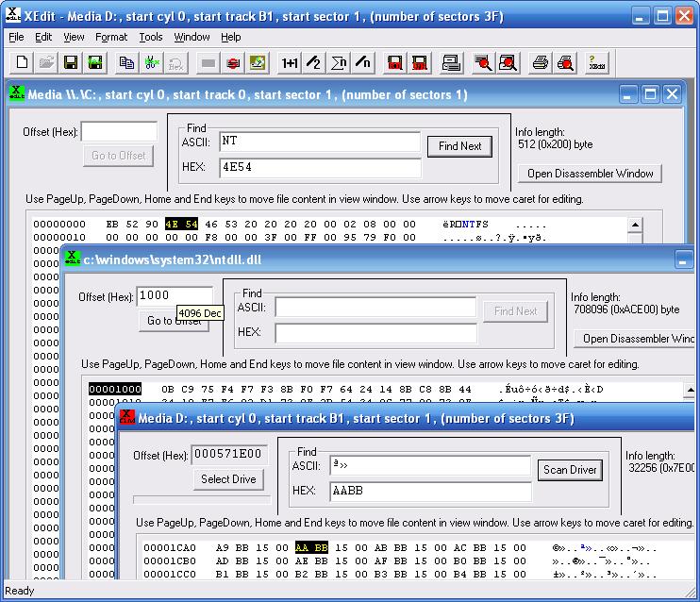Click the Open folder toolbar icon

point(45,63)
